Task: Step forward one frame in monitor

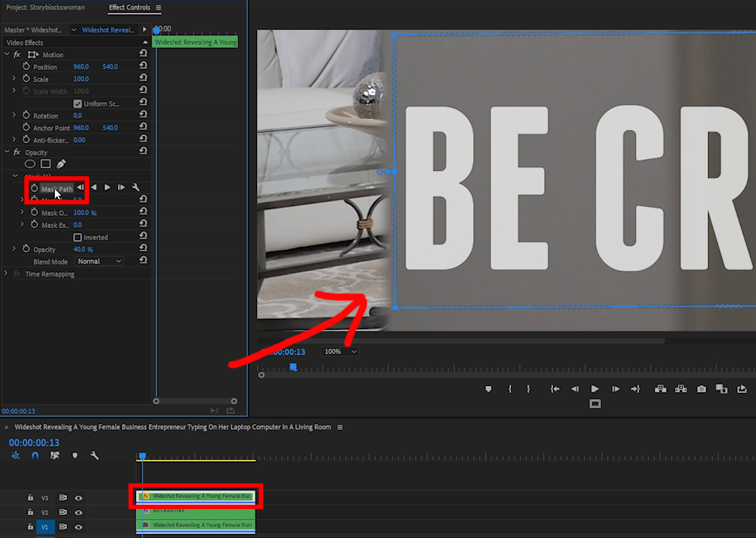Action: pyautogui.click(x=616, y=389)
